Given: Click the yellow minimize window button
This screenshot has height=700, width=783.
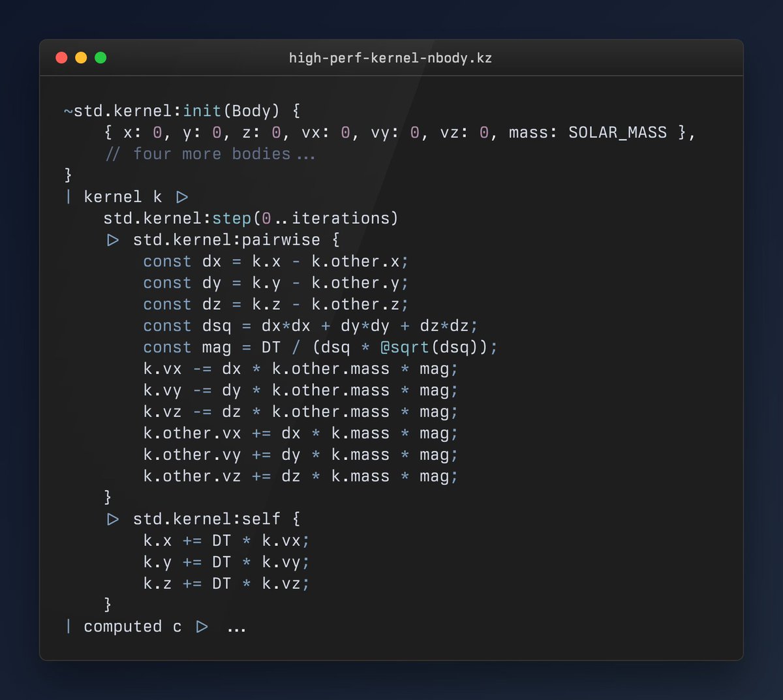Looking at the screenshot, I should coord(81,57).
